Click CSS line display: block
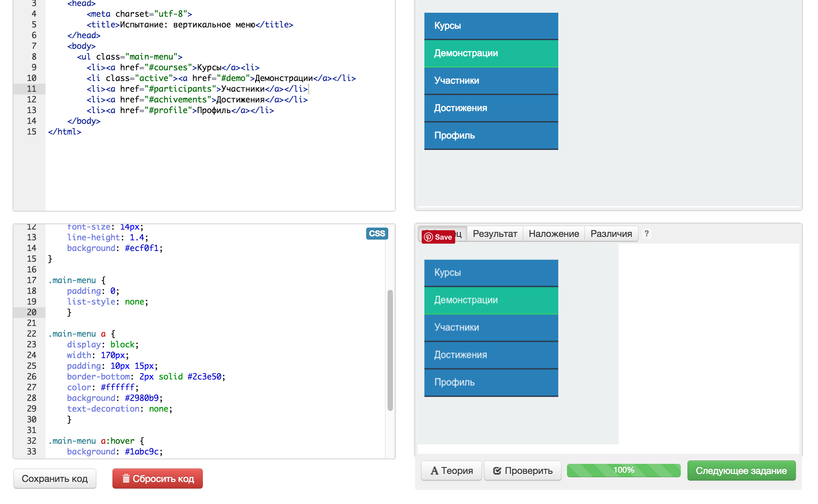Screen dimensions: 818x504 pyautogui.click(x=103, y=344)
